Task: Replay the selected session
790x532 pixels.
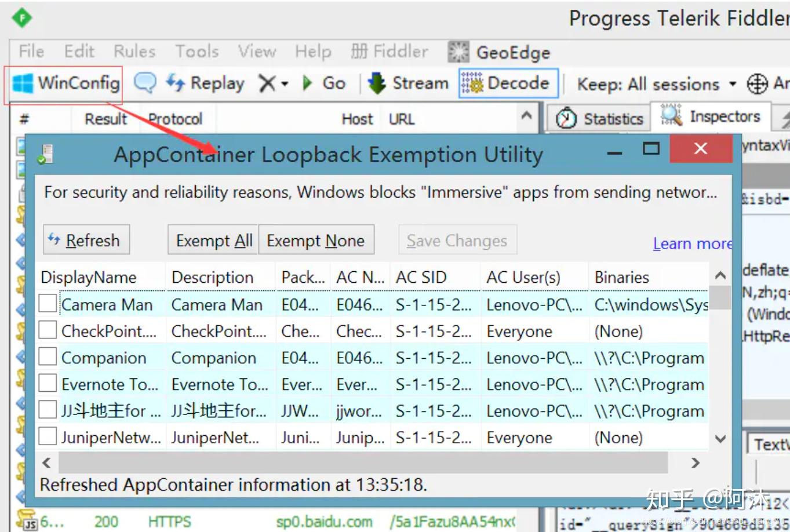Action: (205, 83)
